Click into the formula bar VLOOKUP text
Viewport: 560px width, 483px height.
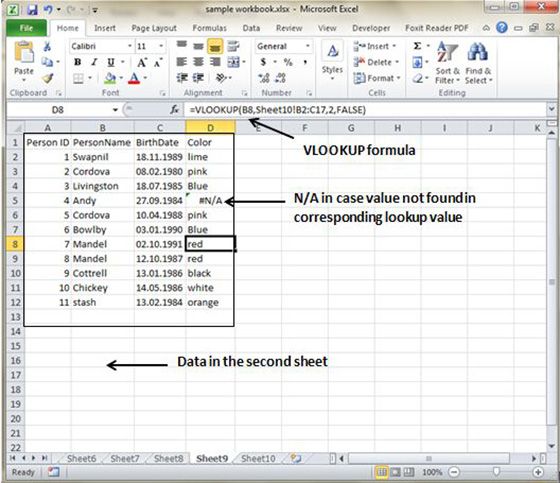278,110
